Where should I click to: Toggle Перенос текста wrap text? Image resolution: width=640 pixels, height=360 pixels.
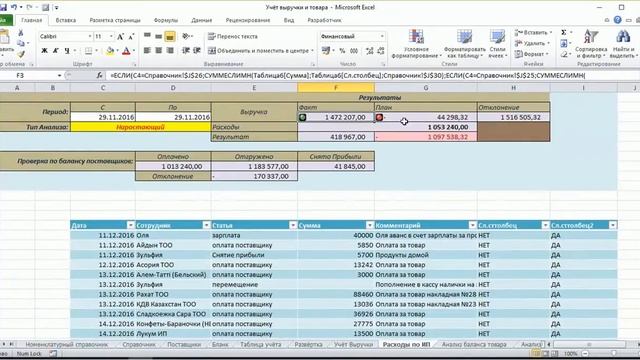[233, 36]
